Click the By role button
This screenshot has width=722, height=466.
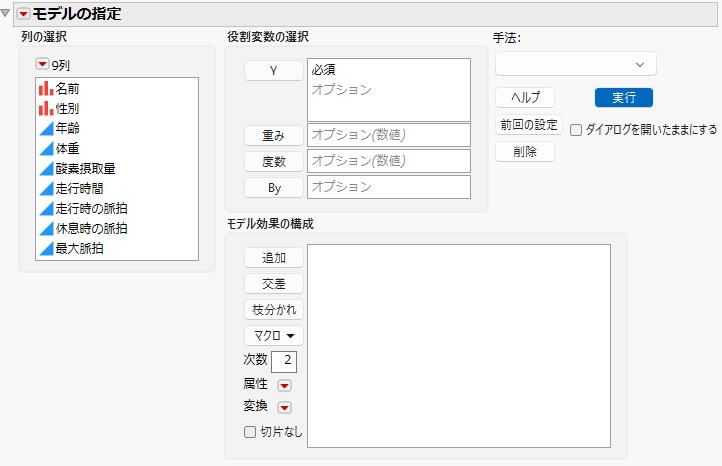click(274, 188)
